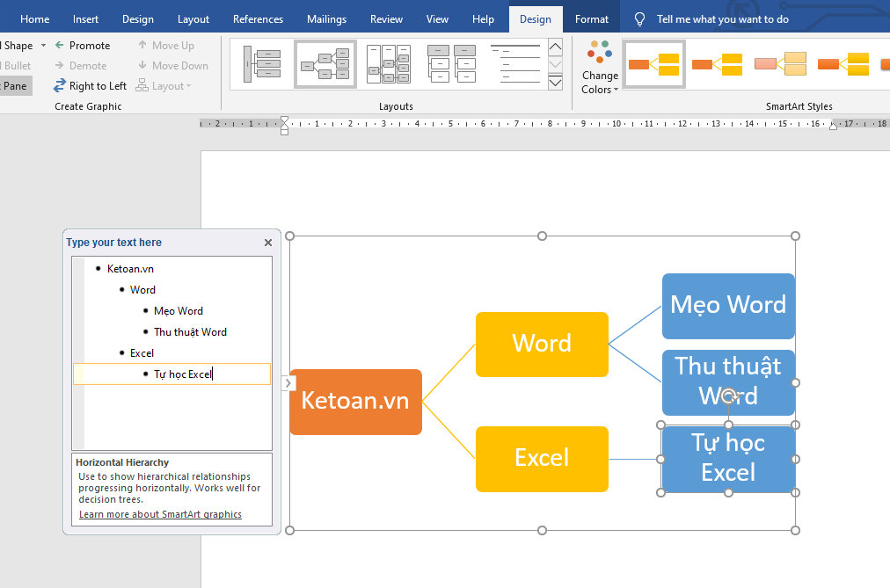Screen dimensions: 890x588
Task: Click in the Tell me search field
Action: point(722,19)
